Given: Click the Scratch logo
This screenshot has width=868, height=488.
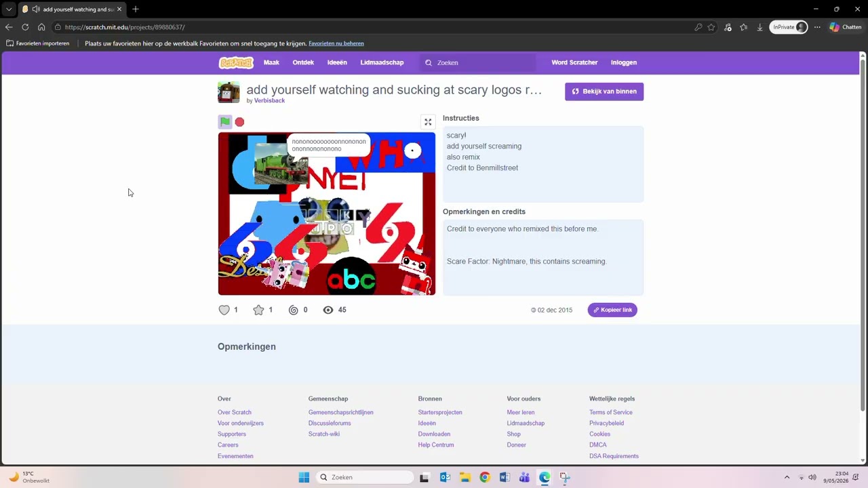Looking at the screenshot, I should pos(236,62).
